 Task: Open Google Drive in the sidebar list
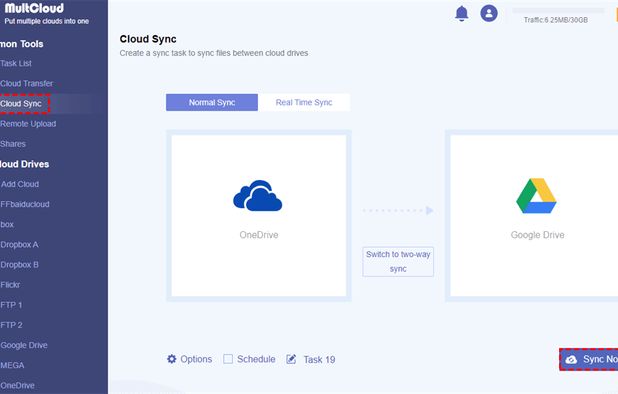click(24, 345)
